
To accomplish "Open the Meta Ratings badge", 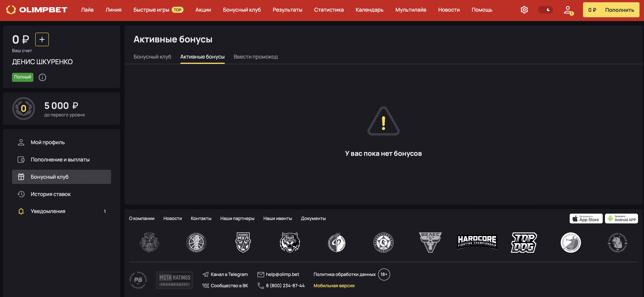I will pyautogui.click(x=175, y=280).
